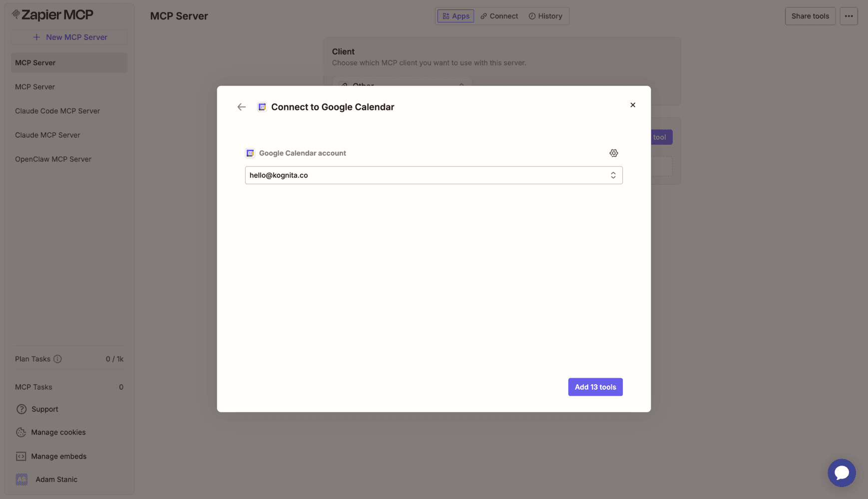Close the Connect to Google Calendar dialog

[x=633, y=105]
